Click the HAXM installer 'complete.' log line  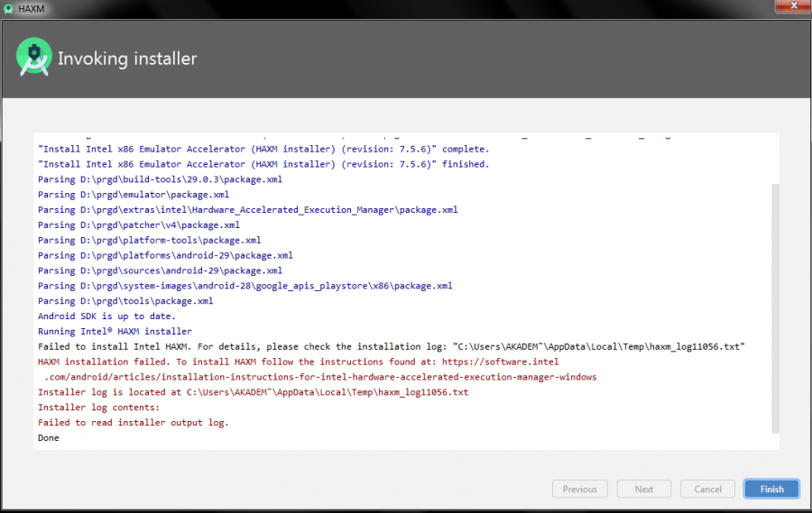pos(263,149)
